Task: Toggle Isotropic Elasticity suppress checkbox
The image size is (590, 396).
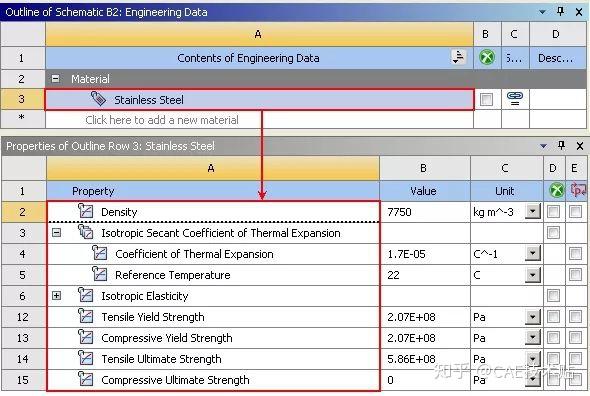Action: 553,295
